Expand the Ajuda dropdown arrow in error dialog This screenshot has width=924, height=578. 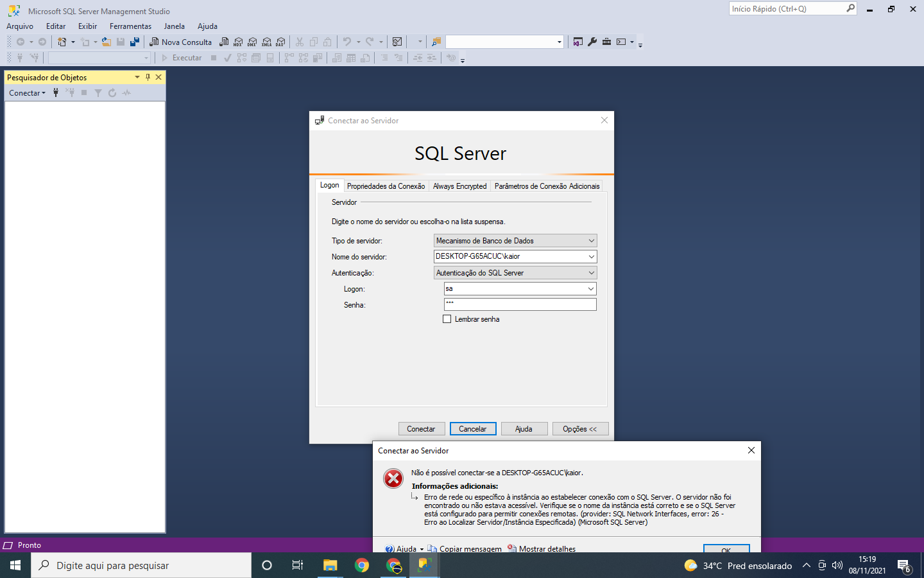tap(422, 549)
